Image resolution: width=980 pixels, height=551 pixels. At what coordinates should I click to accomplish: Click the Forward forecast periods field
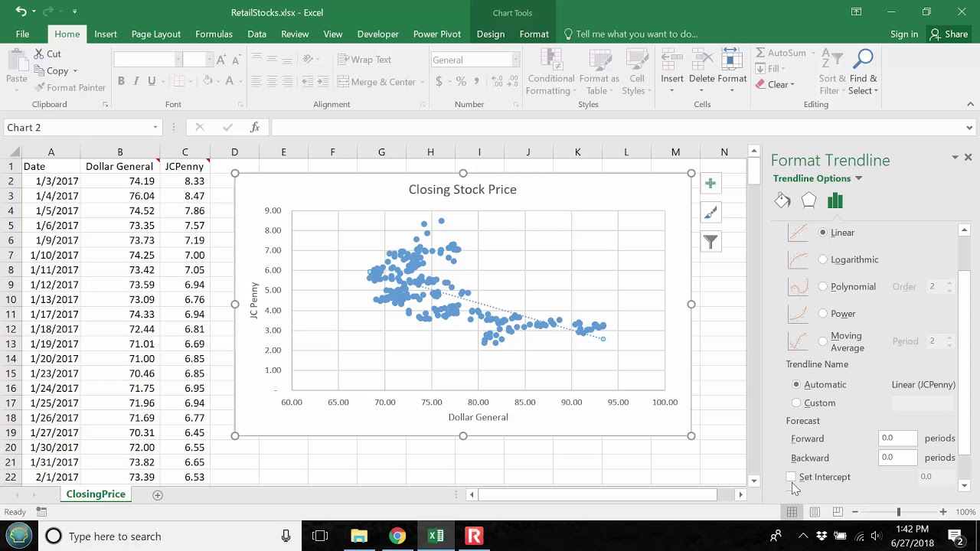(898, 439)
